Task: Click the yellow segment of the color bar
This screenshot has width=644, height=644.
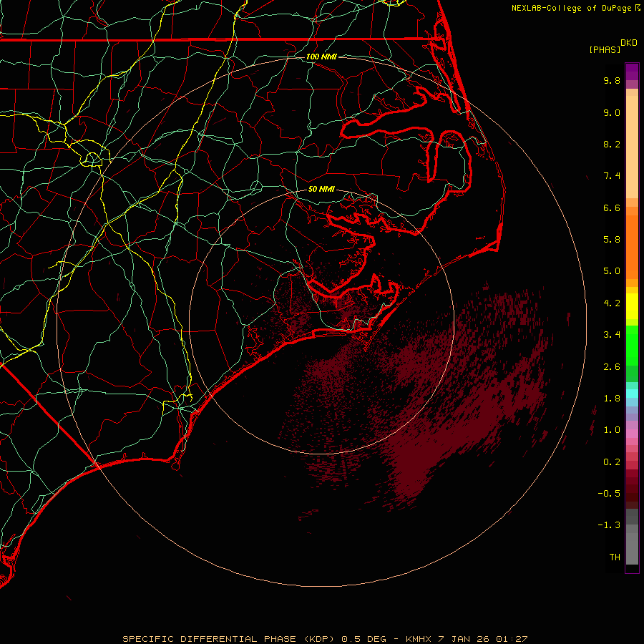Action: pyautogui.click(x=632, y=306)
